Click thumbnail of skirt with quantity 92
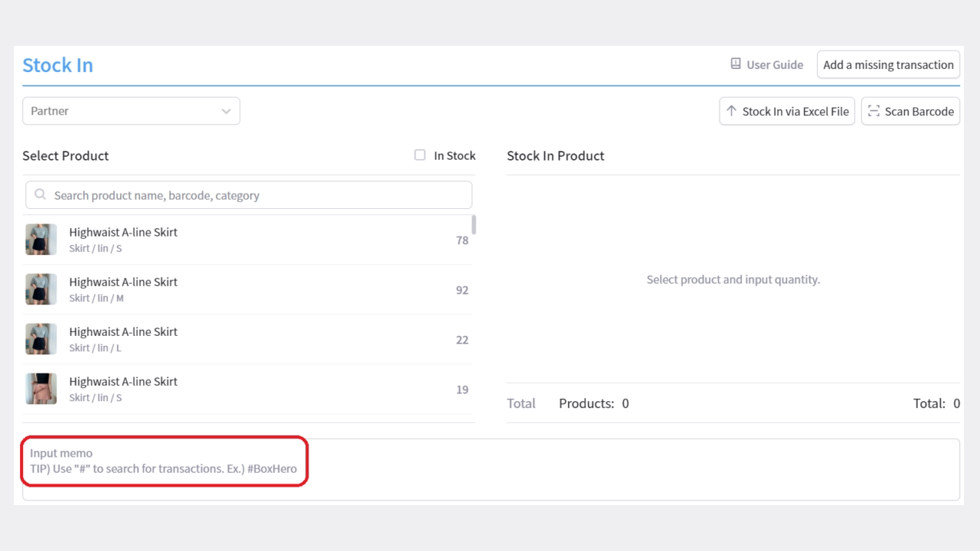Image resolution: width=980 pixels, height=551 pixels. [x=41, y=289]
